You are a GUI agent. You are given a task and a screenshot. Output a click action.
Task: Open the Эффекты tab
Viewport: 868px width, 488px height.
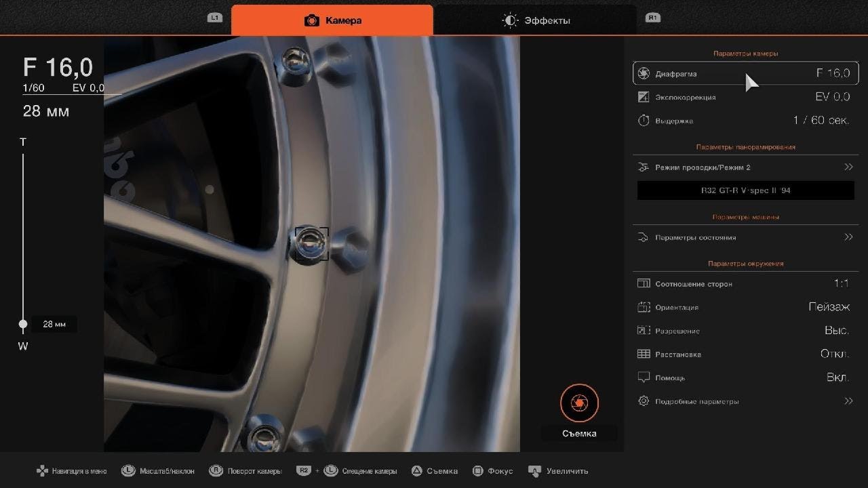536,20
